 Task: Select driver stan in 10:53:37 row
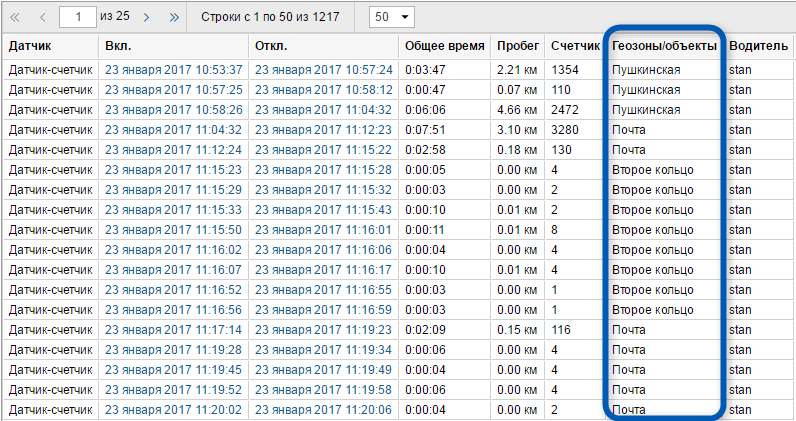pos(740,70)
